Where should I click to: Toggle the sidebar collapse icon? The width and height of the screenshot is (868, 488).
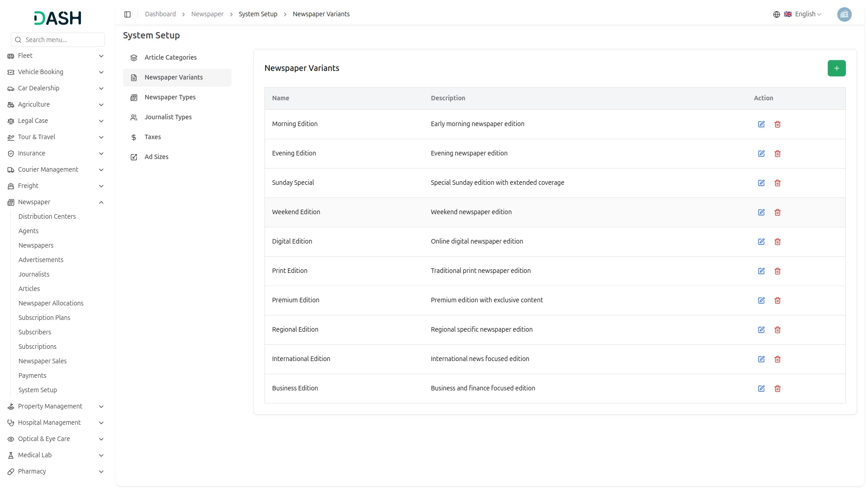pos(127,14)
